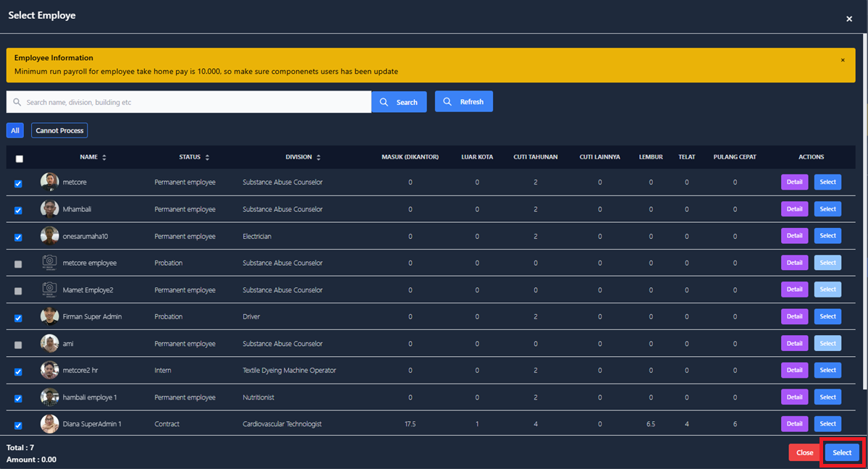Click Select in the hambali employe 1 row
Image resolution: width=868 pixels, height=469 pixels.
(x=827, y=397)
